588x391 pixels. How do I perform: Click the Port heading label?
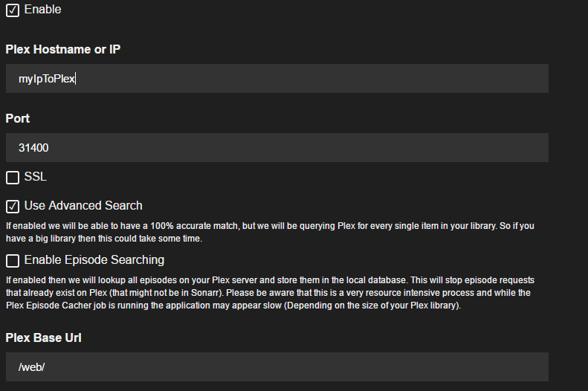click(x=18, y=118)
